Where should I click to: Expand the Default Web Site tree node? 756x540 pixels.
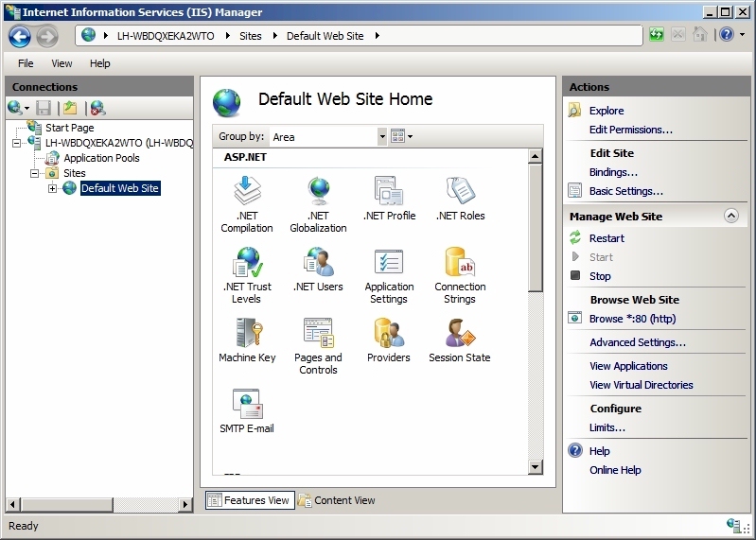[x=52, y=188]
